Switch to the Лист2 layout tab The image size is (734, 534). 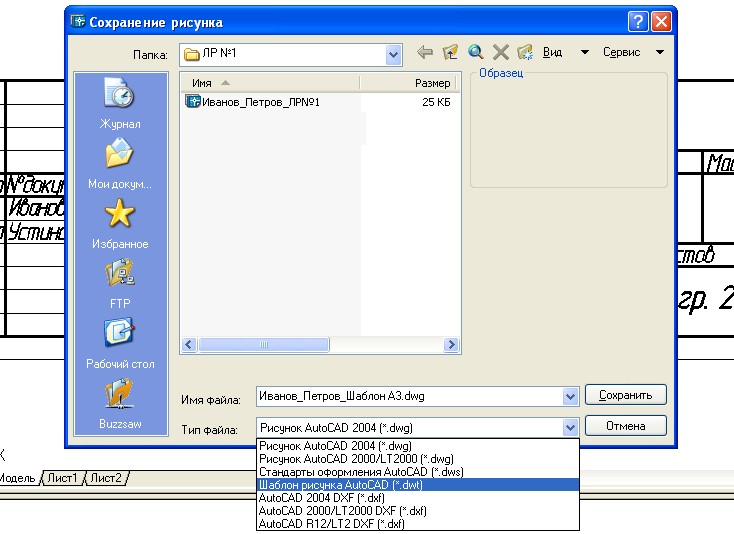pos(106,478)
